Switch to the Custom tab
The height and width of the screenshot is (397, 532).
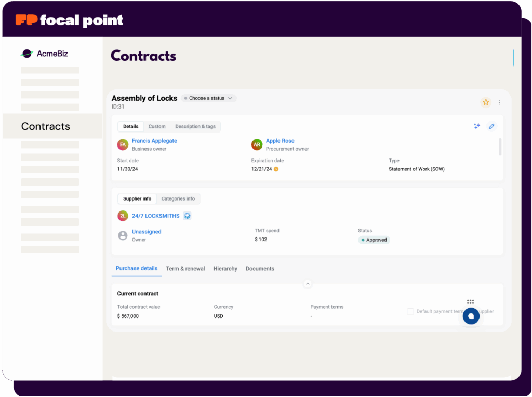tap(157, 126)
